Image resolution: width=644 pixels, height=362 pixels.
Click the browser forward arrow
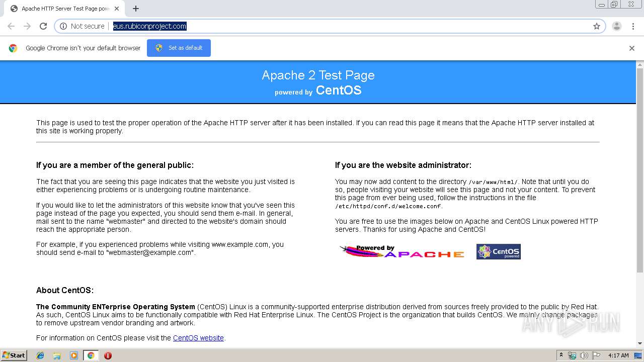pos(27,26)
